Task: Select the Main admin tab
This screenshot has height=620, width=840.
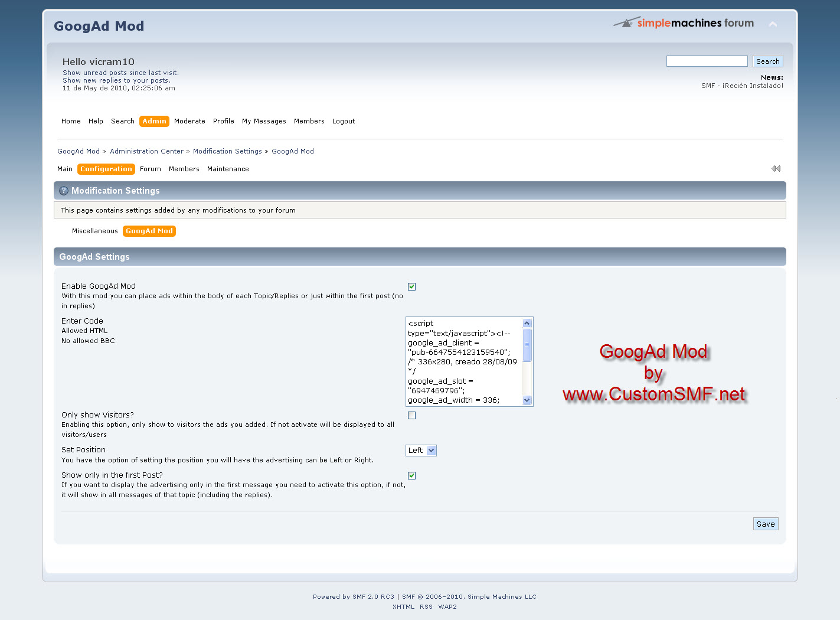Action: [x=65, y=169]
